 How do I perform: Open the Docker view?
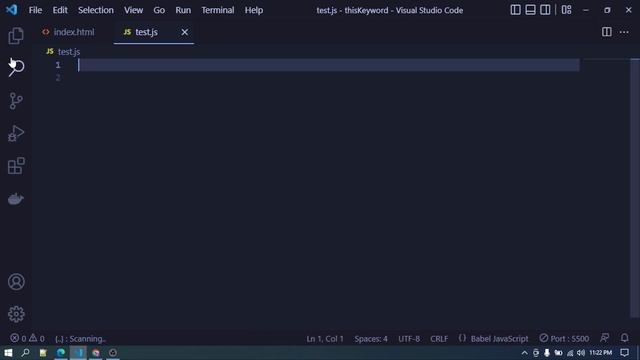coord(16,199)
